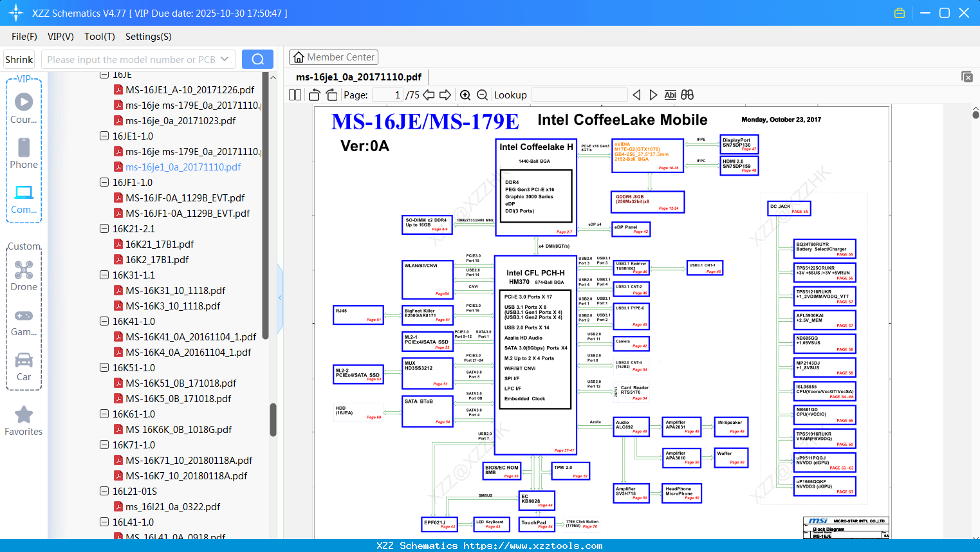Collapse the 16JF1-1.0 folder
The width and height of the screenshot is (980, 552).
[104, 183]
